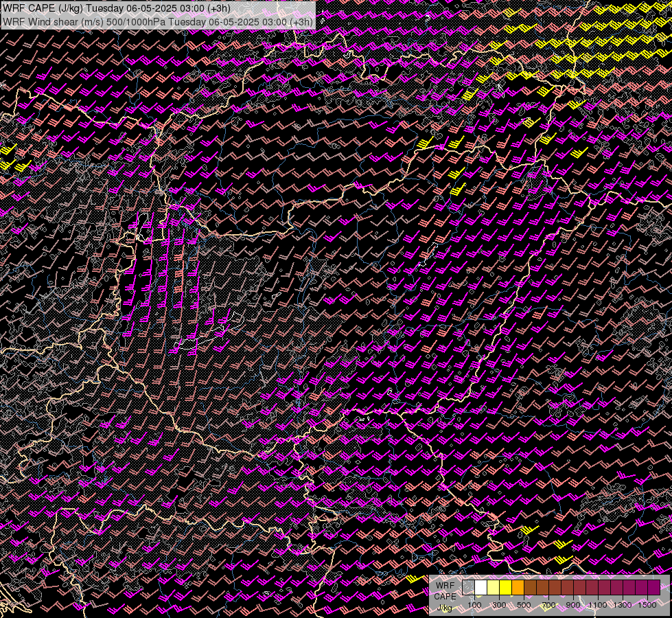Click the 'WRF Wind shear (m/s) 500/1000hPa' title line
This screenshot has height=618, width=672.
158,22
